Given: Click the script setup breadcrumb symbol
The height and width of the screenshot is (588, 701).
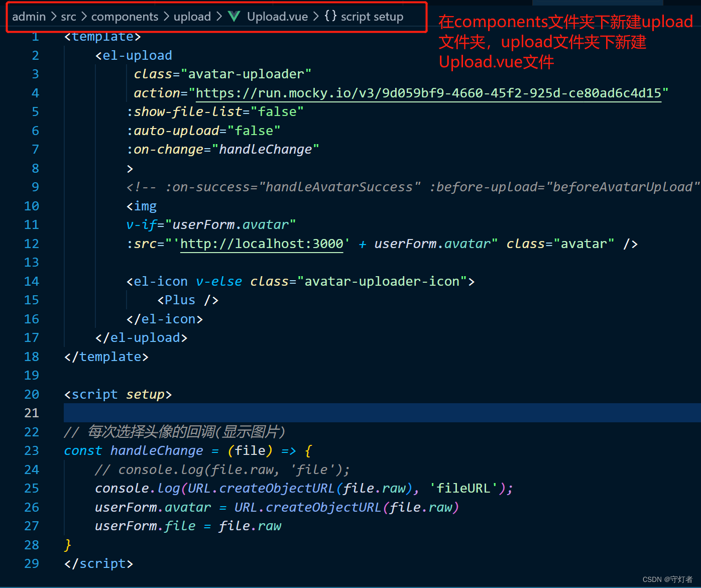Looking at the screenshot, I should point(372,17).
